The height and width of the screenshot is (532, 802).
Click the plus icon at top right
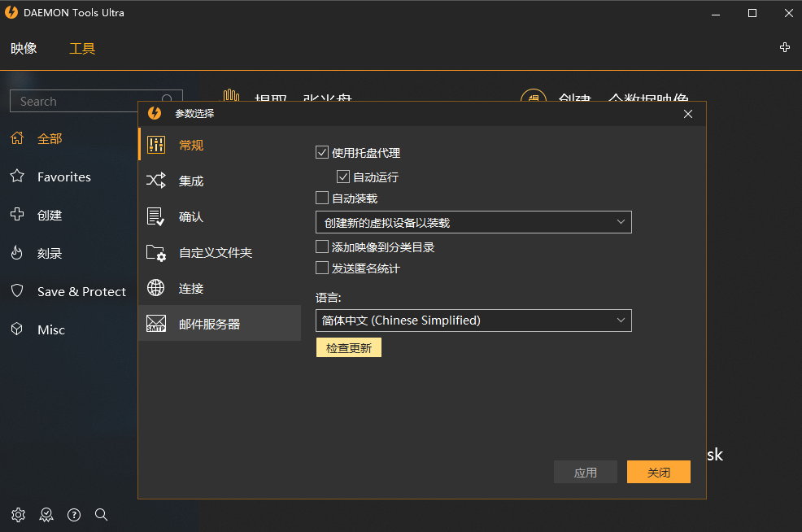[785, 47]
